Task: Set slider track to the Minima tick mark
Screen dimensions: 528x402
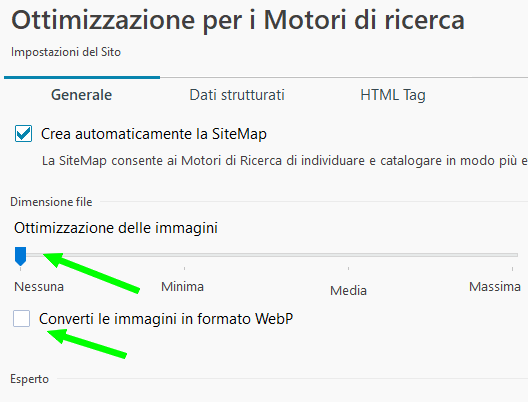Action: pos(185,255)
